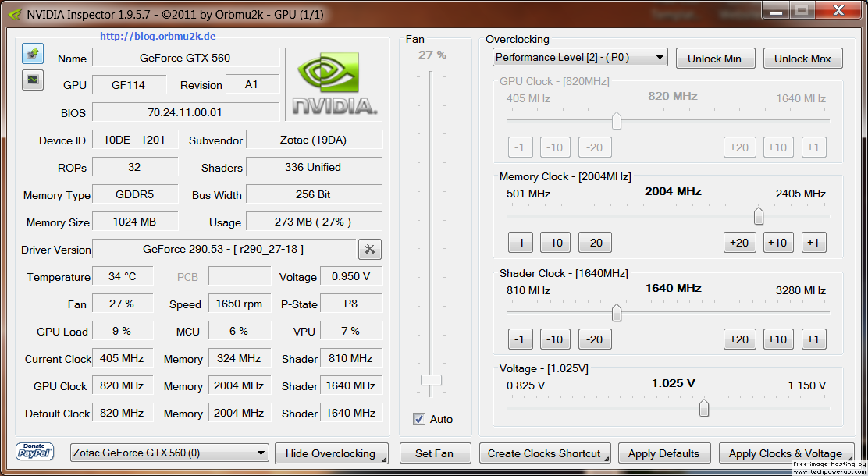
Task: Decrease Shader Clock by 20 MHz
Action: point(595,339)
